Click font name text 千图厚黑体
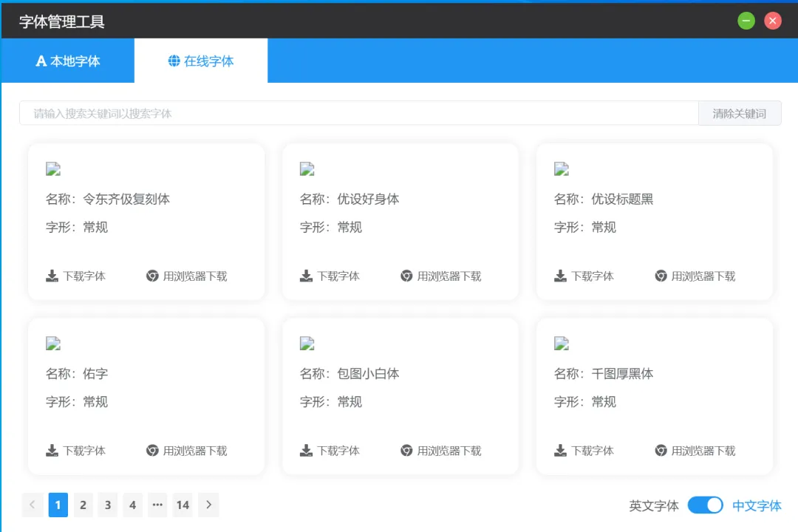This screenshot has width=798, height=532. coord(622,374)
